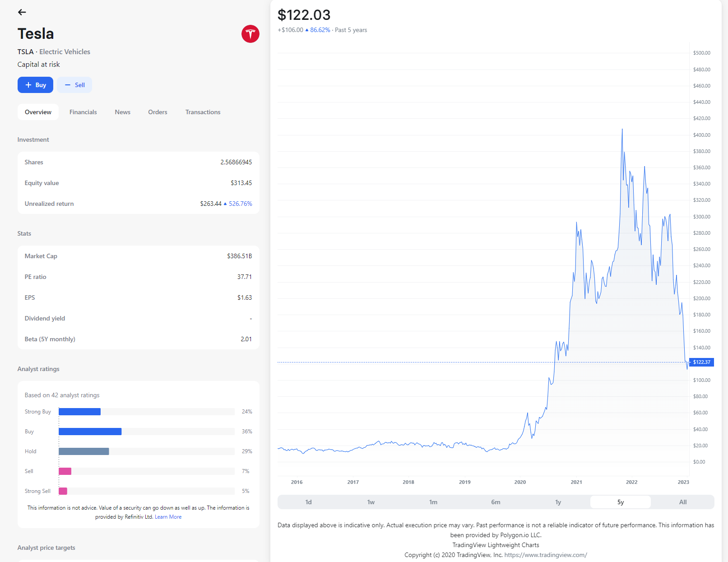Click the $200.00 price axis label
Viewport: 728px width, 562px height.
(701, 298)
